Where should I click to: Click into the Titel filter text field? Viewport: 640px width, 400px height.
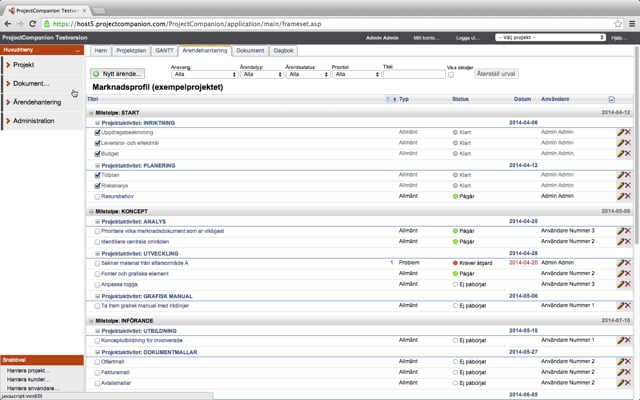[414, 74]
